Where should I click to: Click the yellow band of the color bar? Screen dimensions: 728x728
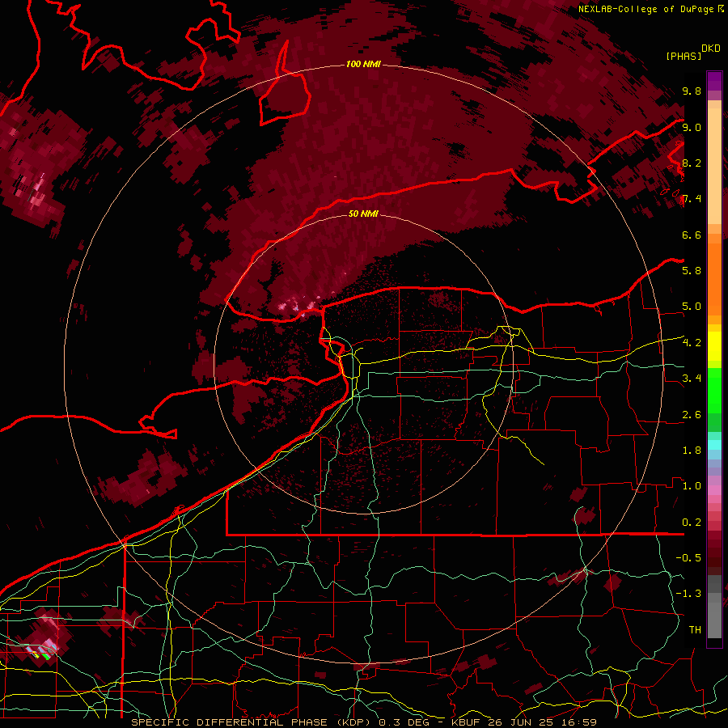(714, 346)
